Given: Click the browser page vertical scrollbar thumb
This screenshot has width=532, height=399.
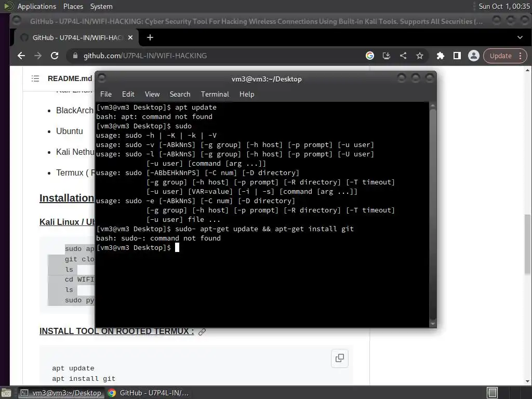Looking at the screenshot, I should [x=527, y=244].
